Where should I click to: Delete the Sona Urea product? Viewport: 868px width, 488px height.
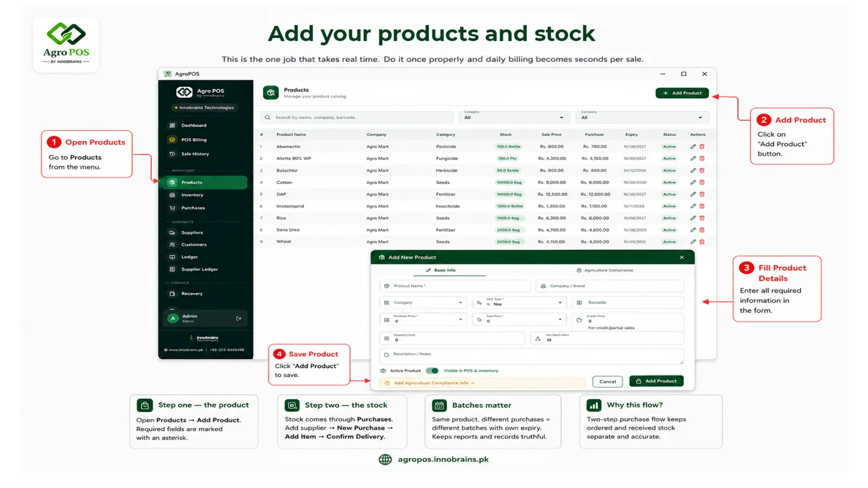tap(702, 230)
